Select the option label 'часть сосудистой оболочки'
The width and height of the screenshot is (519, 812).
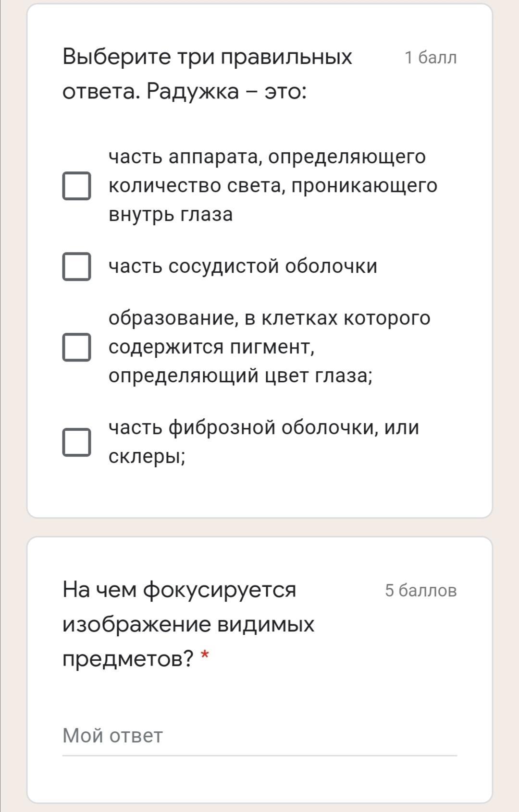[243, 266]
